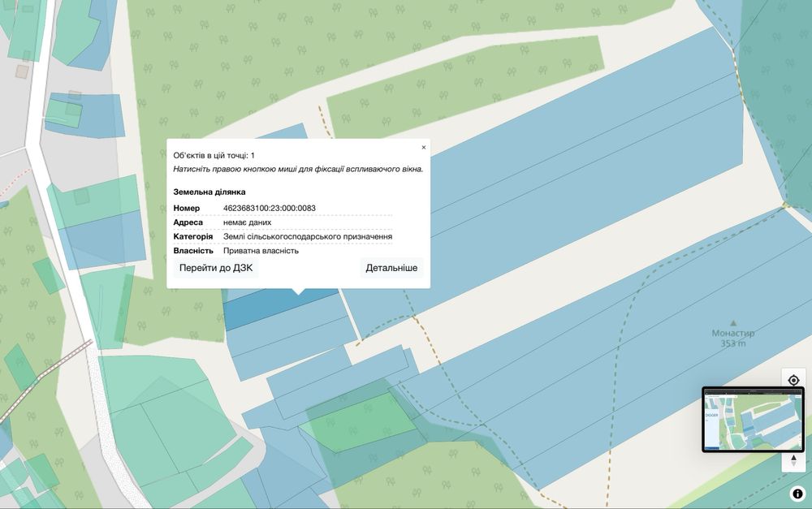Image resolution: width=812 pixels, height=509 pixels.
Task: Click the 'Номер' field label
Action: click(x=187, y=208)
